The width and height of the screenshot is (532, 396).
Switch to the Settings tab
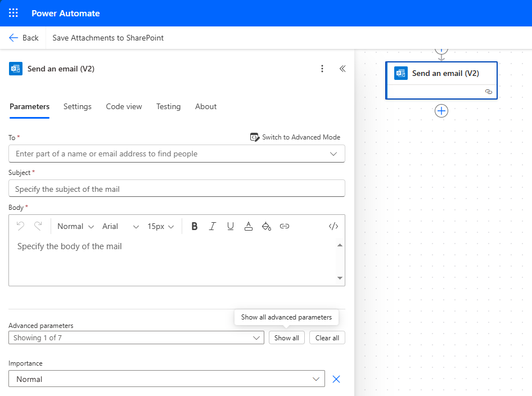(x=78, y=106)
